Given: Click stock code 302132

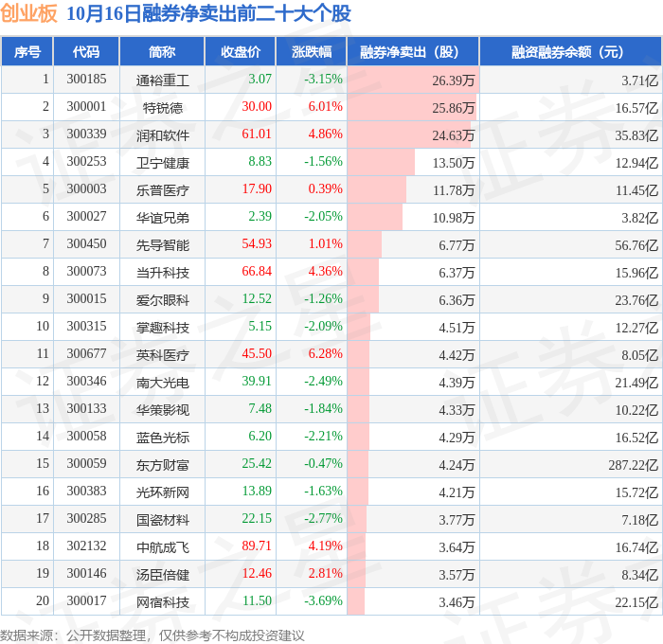Looking at the screenshot, I should click(x=86, y=546).
